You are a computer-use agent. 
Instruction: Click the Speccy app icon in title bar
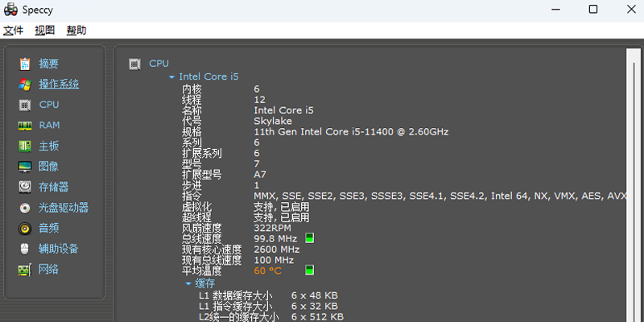coord(10,10)
